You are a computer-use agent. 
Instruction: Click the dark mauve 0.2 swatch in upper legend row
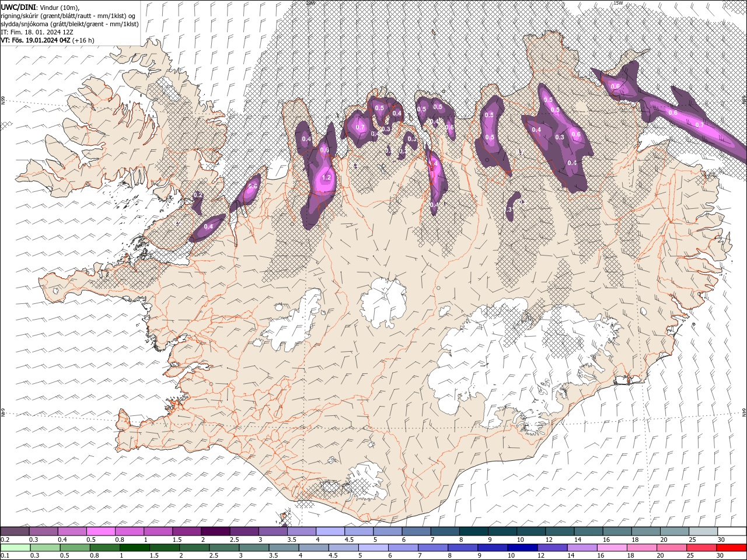(x=15, y=531)
